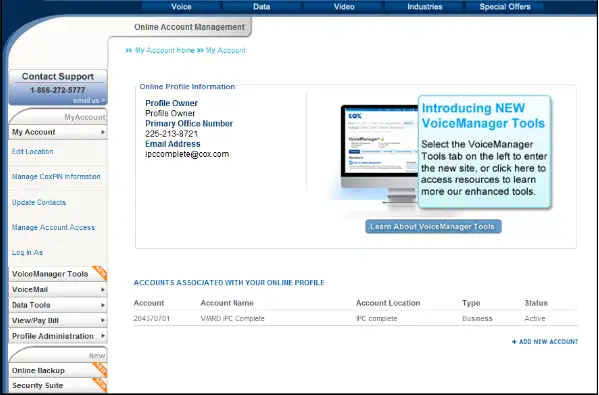Open the Edit Location link

tap(32, 152)
